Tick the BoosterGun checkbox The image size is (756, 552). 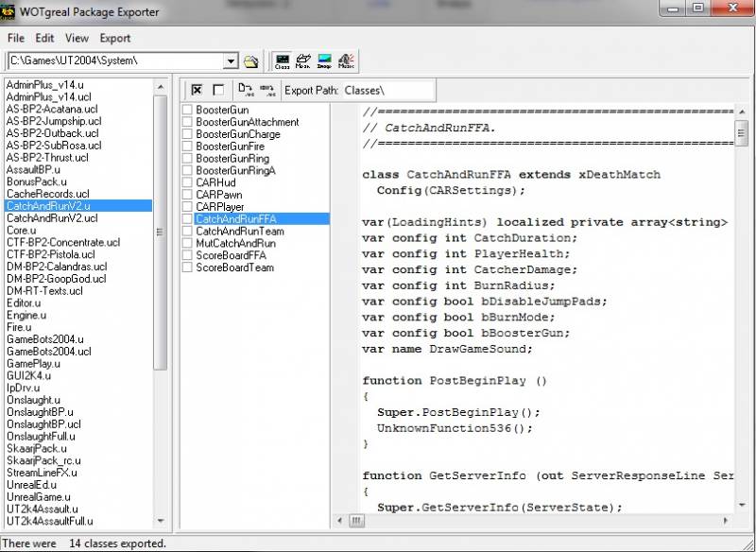click(x=188, y=111)
